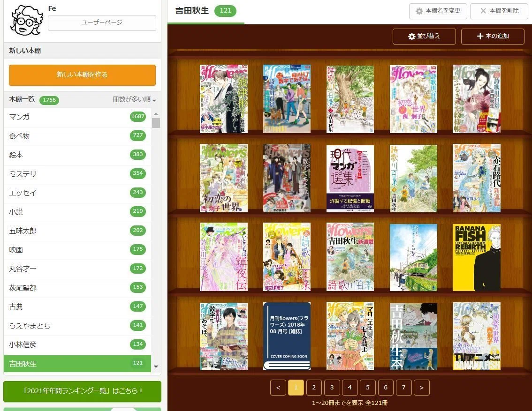Viewport: 532px width, 411px height.
Task: Click the 吉田秋生 shelf title tab
Action: [x=206, y=11]
